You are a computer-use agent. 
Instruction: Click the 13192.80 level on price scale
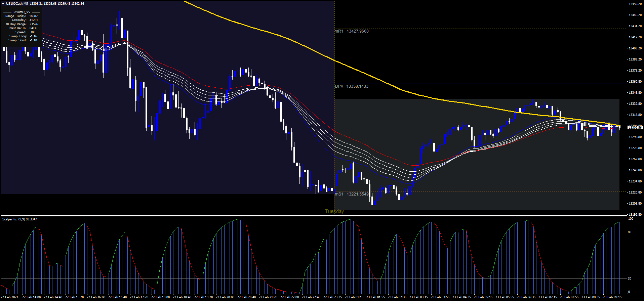coord(635,214)
